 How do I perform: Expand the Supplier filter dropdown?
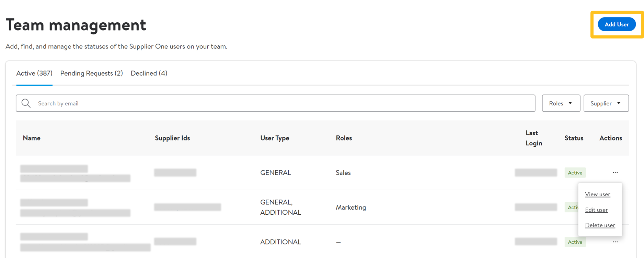point(606,103)
